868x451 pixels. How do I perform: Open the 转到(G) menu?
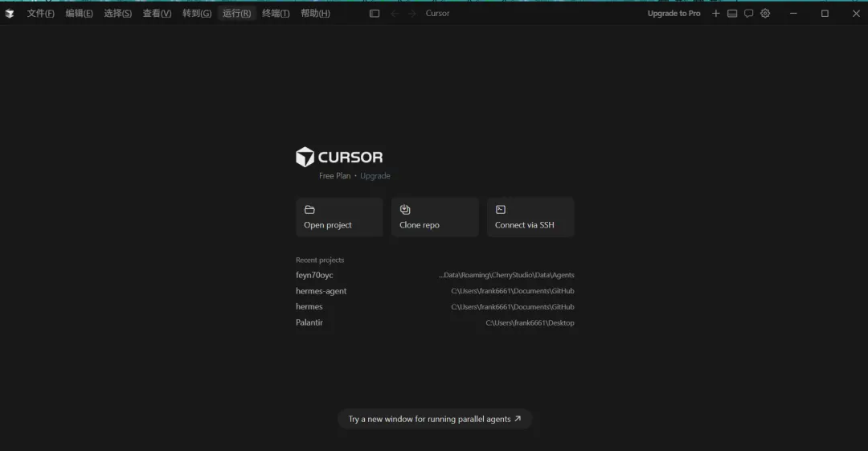coord(197,14)
